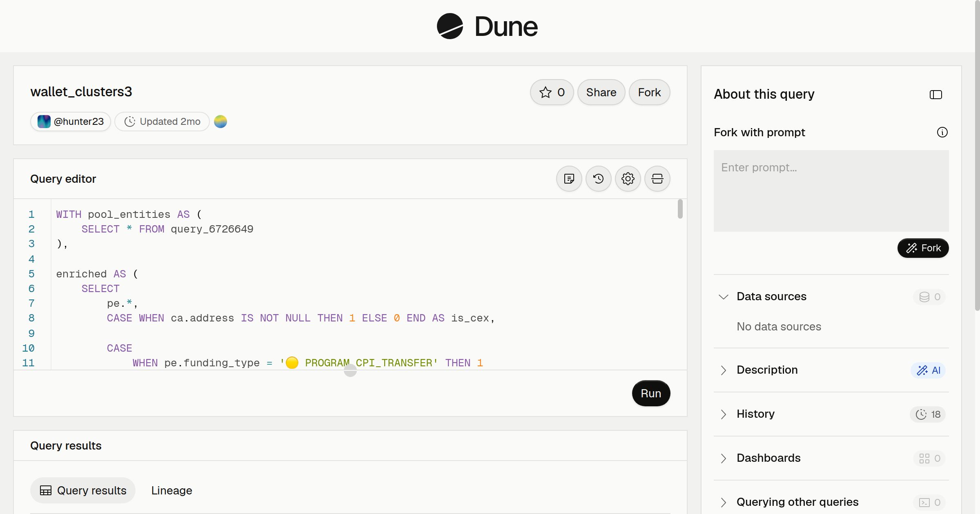Click the black Fork with prompt button

point(923,248)
